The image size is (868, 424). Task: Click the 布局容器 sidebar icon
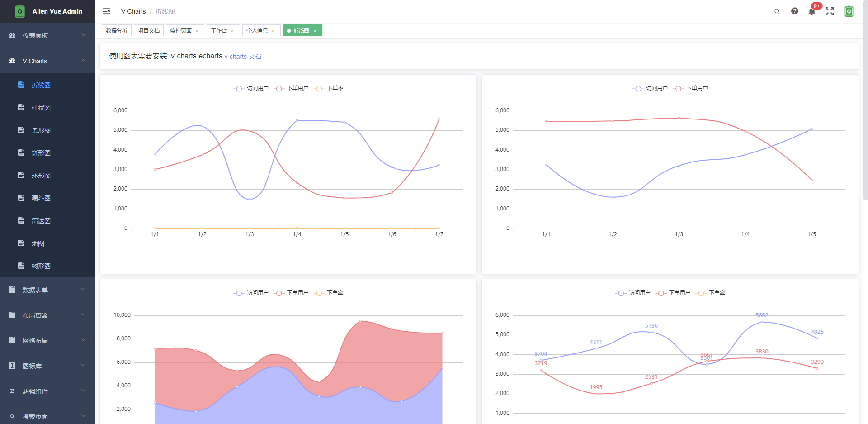pyautogui.click(x=12, y=315)
